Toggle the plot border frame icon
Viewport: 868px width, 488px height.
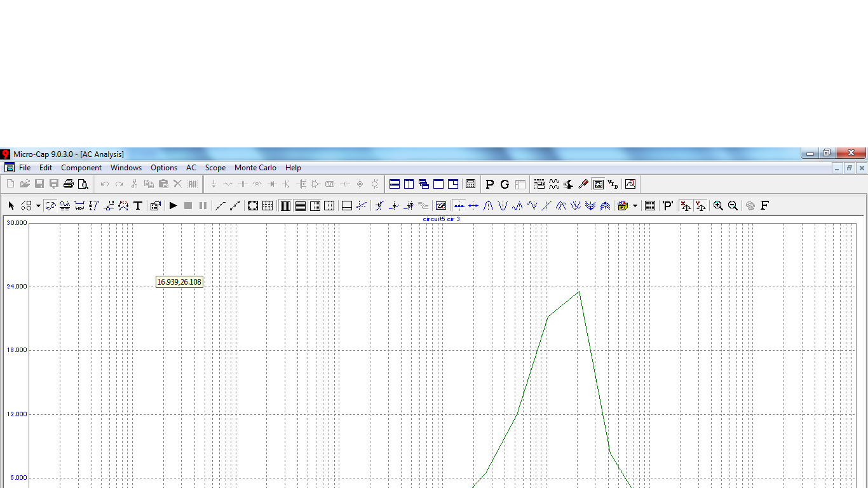(x=253, y=206)
